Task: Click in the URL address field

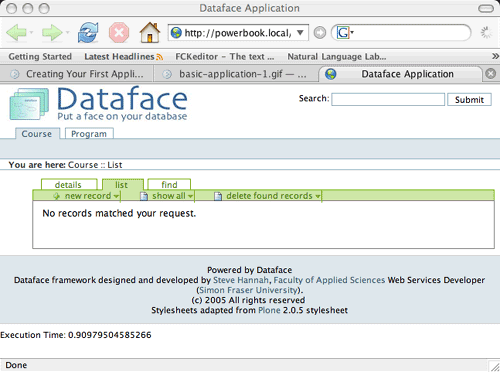Action: 238,33
